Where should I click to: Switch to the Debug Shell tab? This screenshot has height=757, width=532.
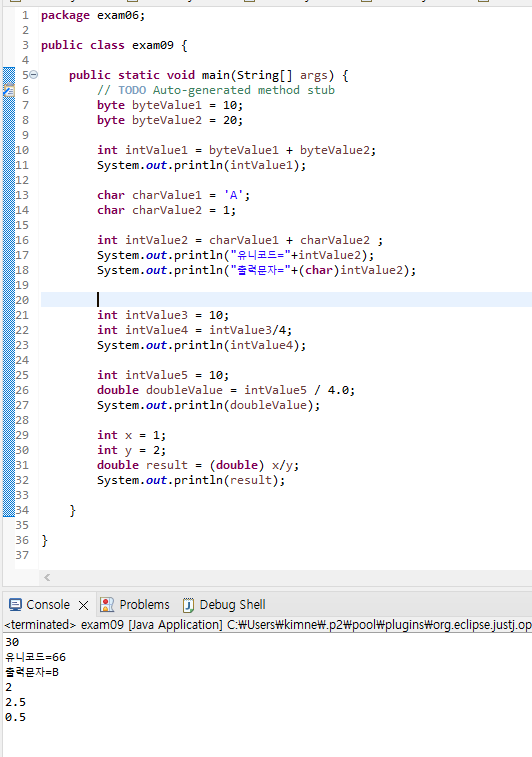(232, 604)
